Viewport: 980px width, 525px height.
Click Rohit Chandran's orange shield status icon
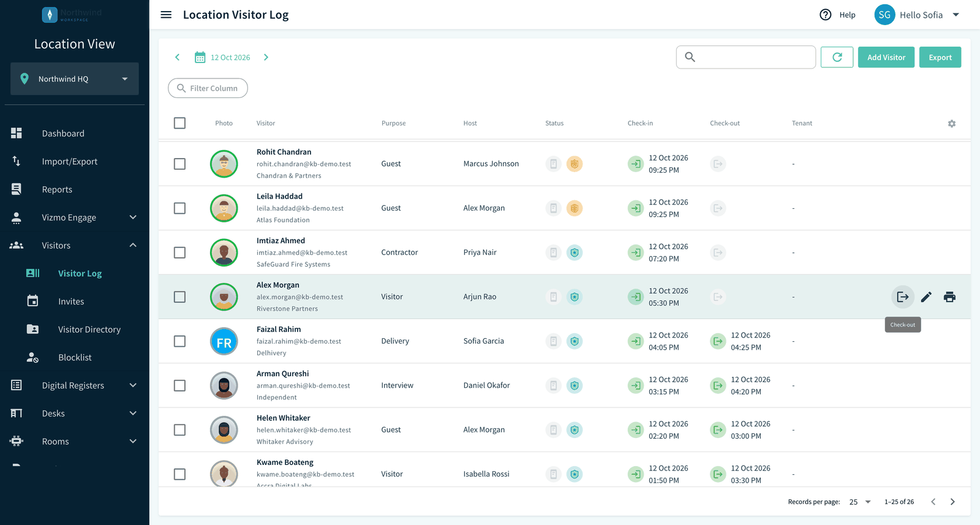point(575,164)
